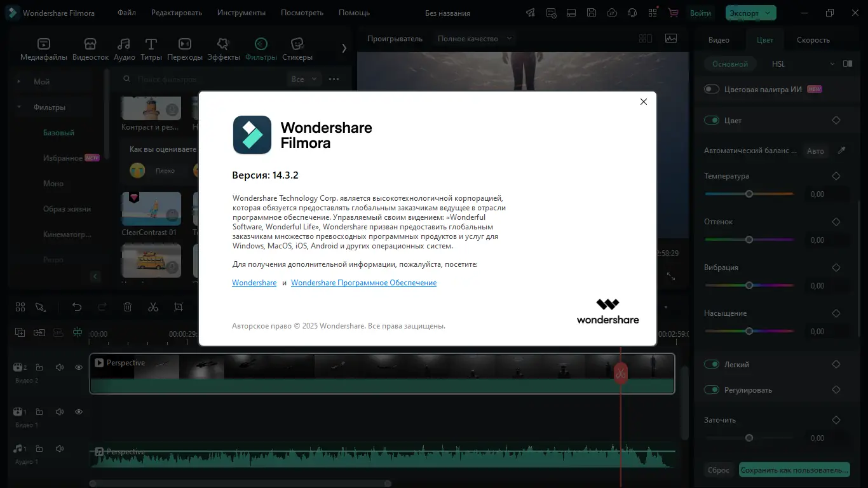The height and width of the screenshot is (488, 868).
Task: Click the red playhead scissors marker
Action: click(621, 373)
